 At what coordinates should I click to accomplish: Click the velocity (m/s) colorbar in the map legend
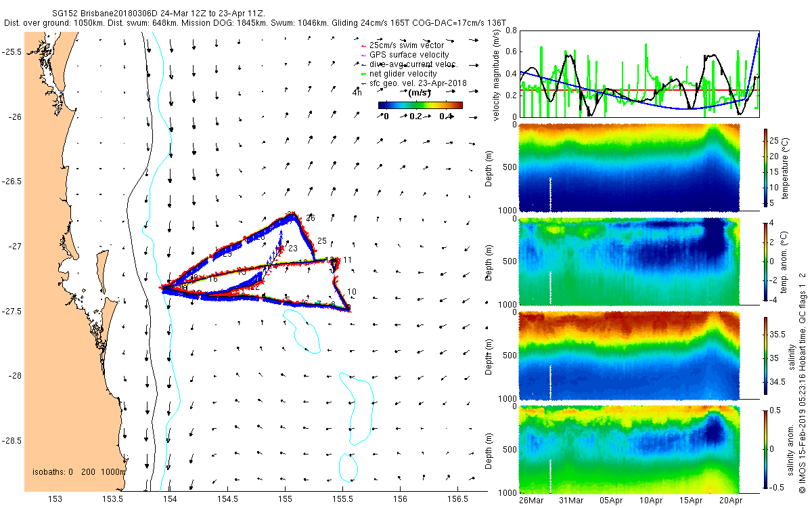pyautogui.click(x=420, y=105)
